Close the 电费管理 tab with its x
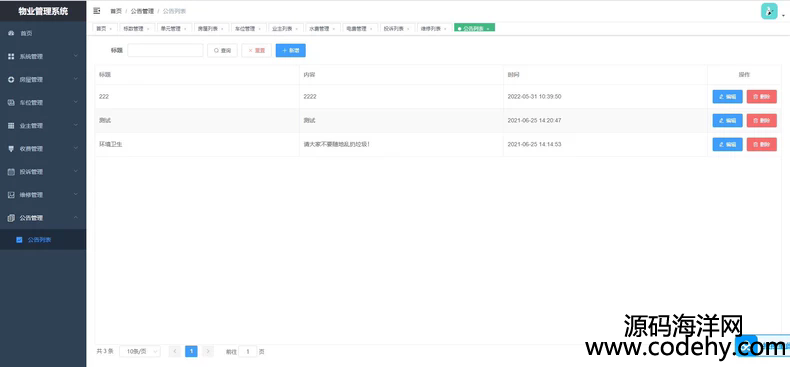Screen dimensions: 790x367 coord(371,29)
